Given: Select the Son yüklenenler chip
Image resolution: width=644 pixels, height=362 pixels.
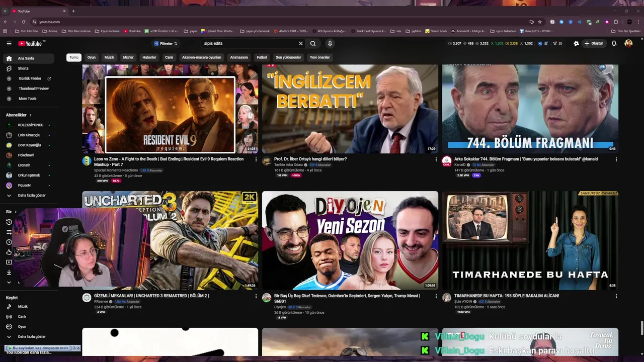Looking at the screenshot, I should coord(288,57).
